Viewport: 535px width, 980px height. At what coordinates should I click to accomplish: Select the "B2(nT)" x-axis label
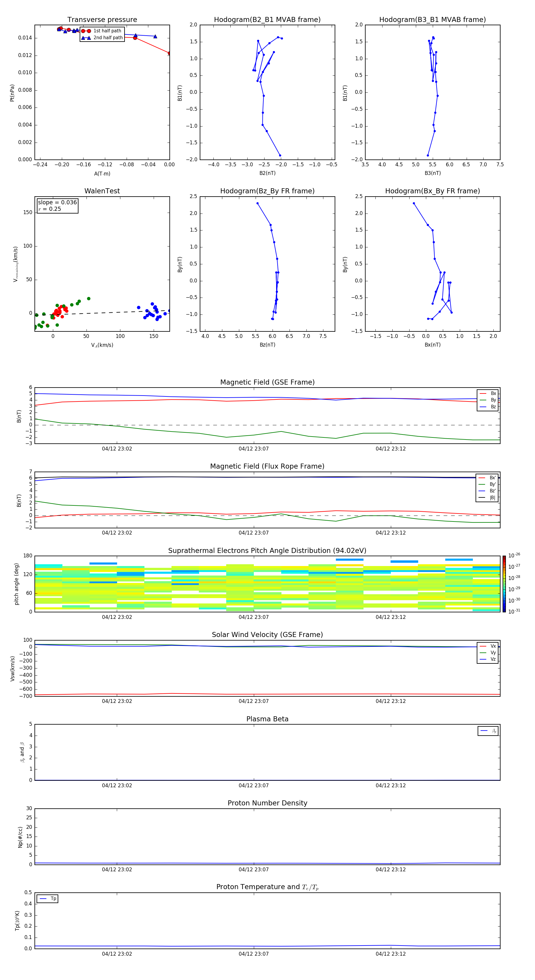click(267, 173)
